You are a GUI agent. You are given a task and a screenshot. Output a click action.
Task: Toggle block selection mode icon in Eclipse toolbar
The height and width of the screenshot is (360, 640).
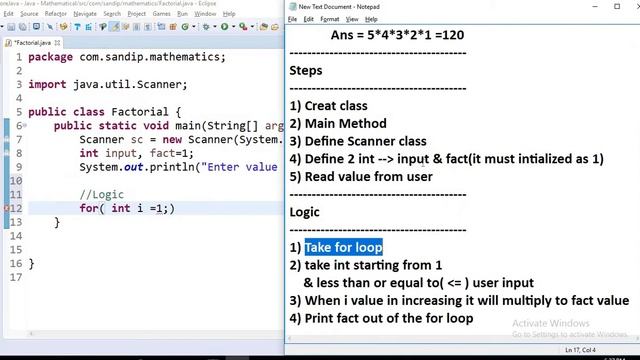pyautogui.click(x=136, y=27)
